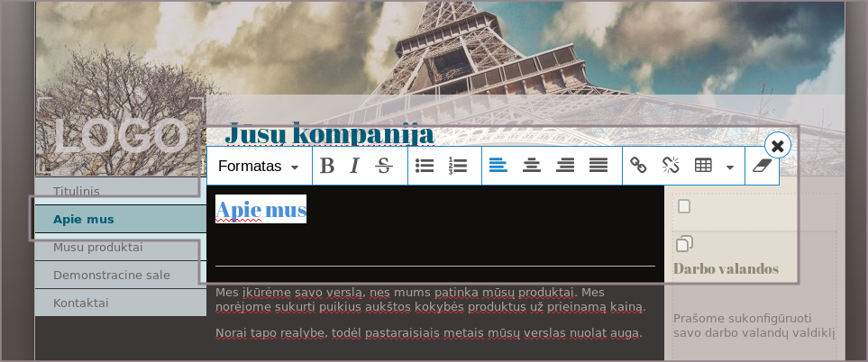
Task: Remove link with unlink icon
Action: click(x=671, y=166)
